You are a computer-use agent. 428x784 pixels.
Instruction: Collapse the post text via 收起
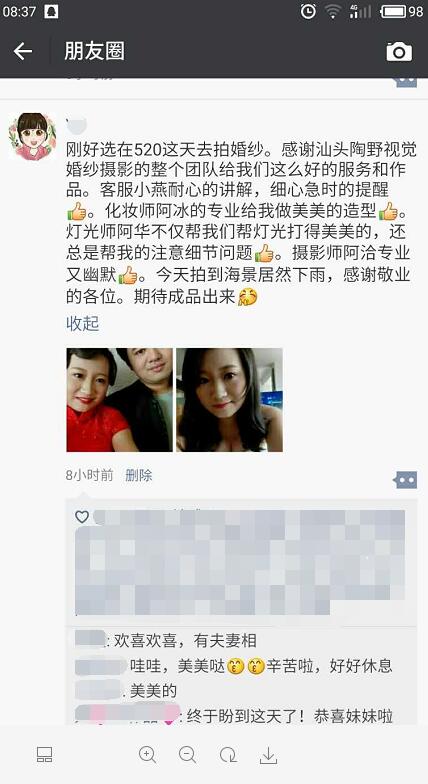point(82,324)
